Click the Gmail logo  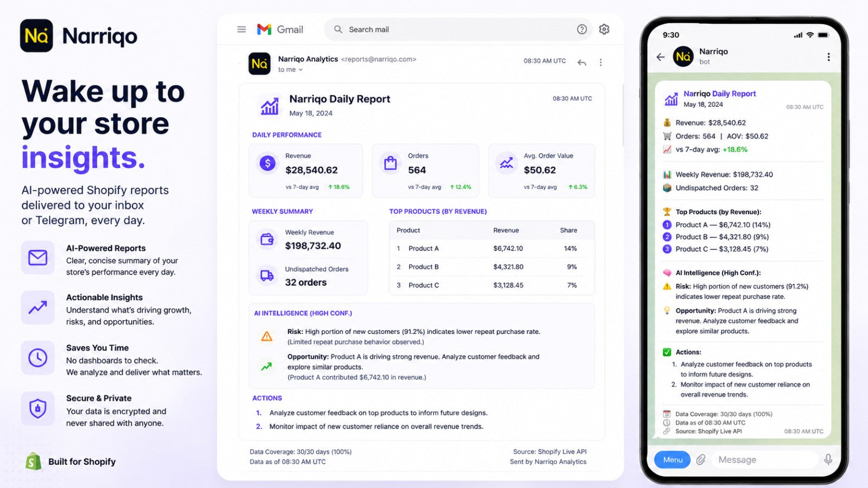point(280,29)
